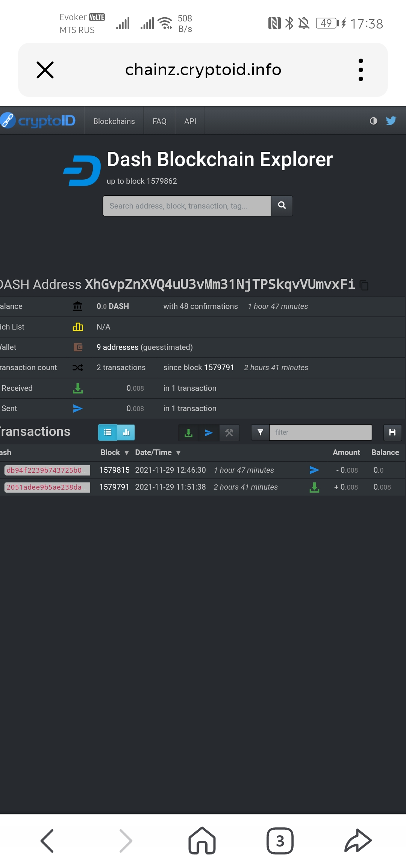Click the amount + 0.008
Image resolution: width=406 pixels, height=868 pixels.
(346, 487)
